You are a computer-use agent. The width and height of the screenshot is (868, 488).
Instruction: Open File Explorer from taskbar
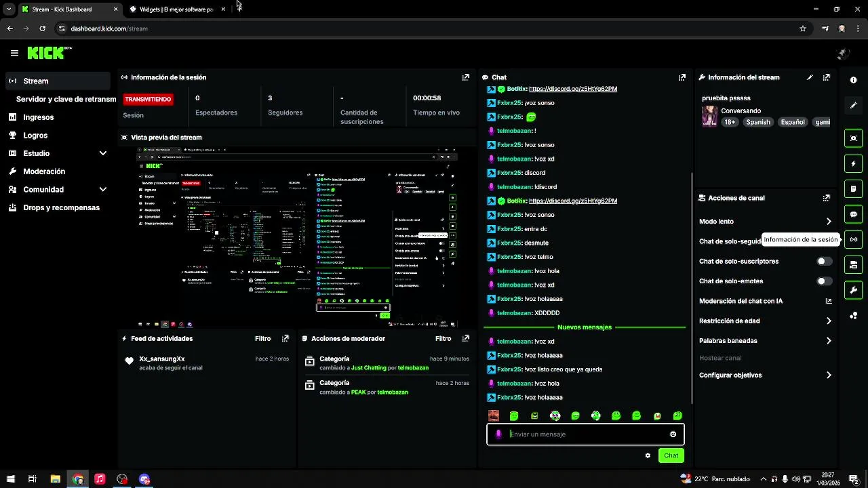click(56, 479)
